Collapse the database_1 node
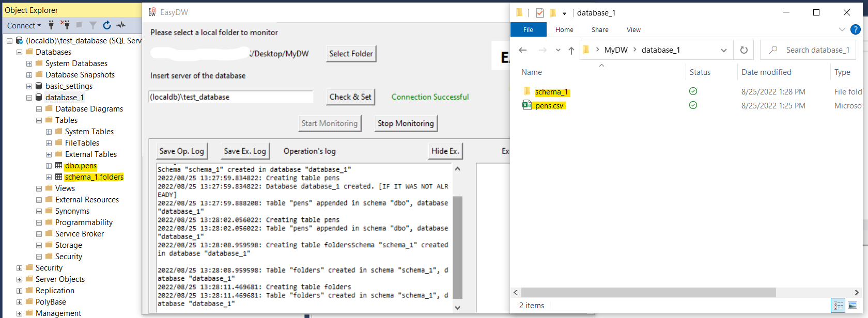 (29, 98)
